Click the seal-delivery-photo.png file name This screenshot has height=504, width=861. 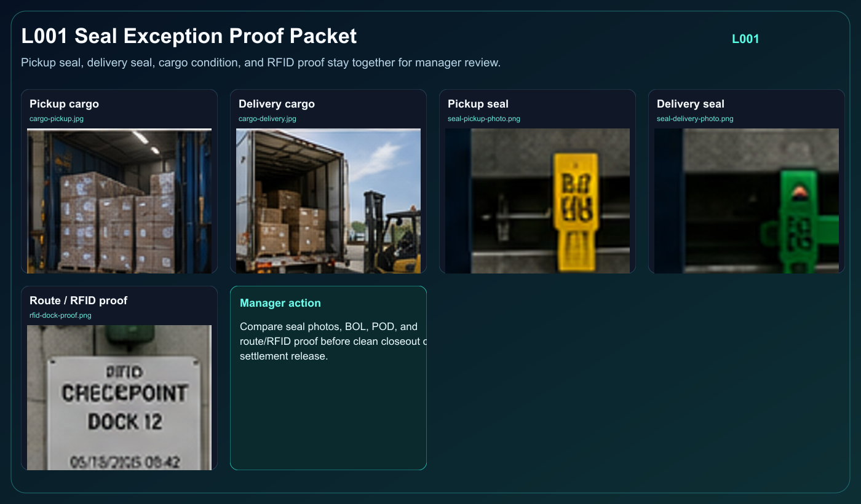point(695,119)
